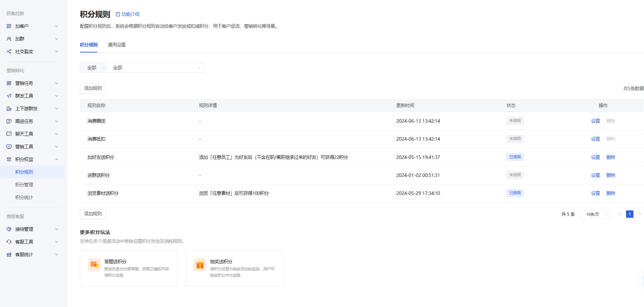Screen dimensions: 644x307
Task: Click the 客服工具 headset icon
Action: (x=9, y=242)
